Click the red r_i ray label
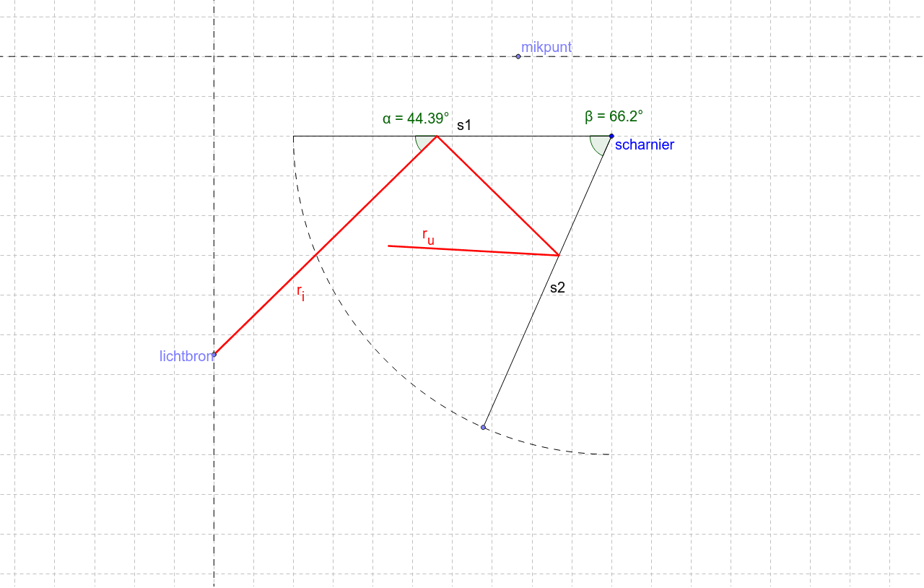The image size is (924, 588). tap(301, 292)
